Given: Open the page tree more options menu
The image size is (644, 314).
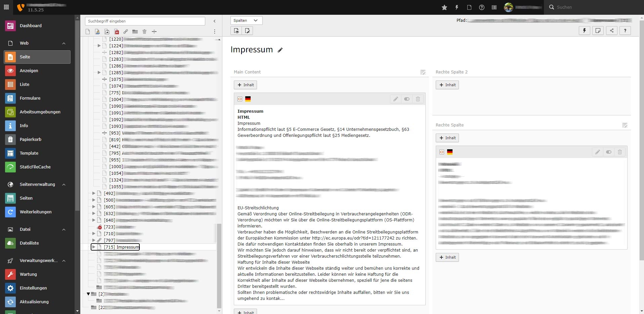Looking at the screenshot, I should pyautogui.click(x=215, y=32).
